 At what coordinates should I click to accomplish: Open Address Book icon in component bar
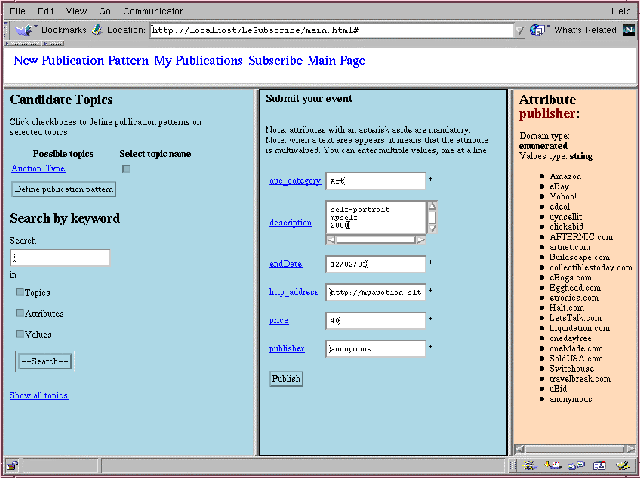pos(600,465)
